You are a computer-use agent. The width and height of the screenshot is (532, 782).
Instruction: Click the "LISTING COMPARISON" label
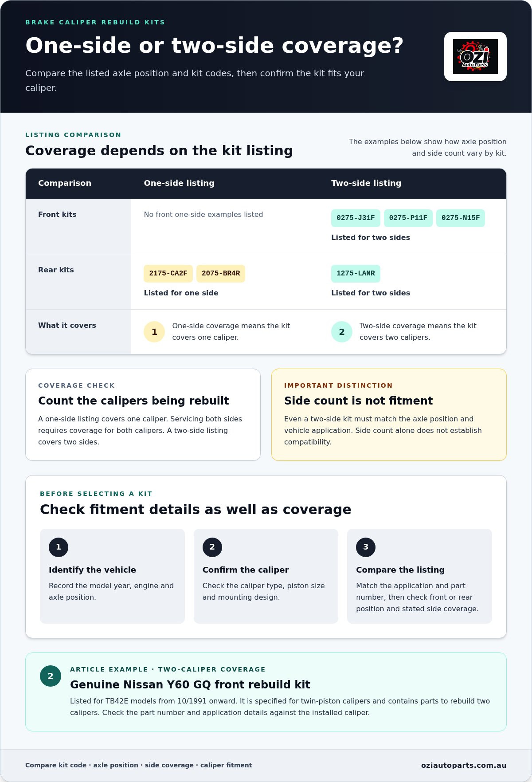pyautogui.click(x=73, y=135)
